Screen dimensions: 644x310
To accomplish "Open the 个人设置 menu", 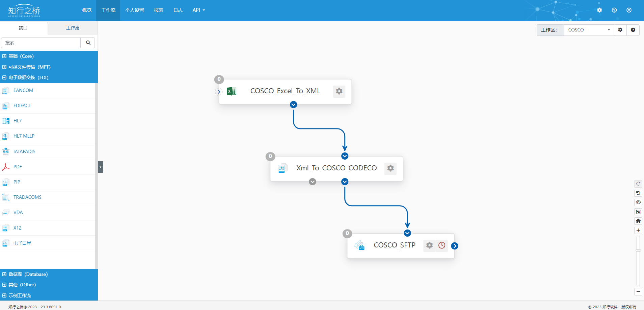I will tap(135, 10).
